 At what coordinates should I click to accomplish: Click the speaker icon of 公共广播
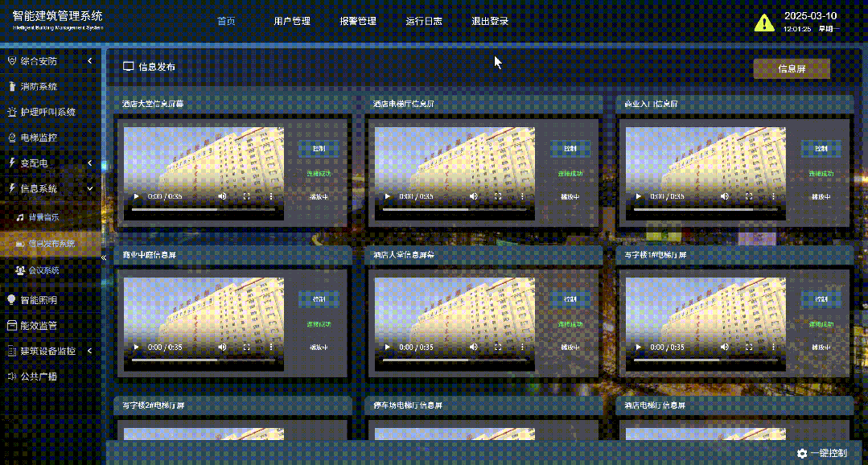pyautogui.click(x=11, y=377)
